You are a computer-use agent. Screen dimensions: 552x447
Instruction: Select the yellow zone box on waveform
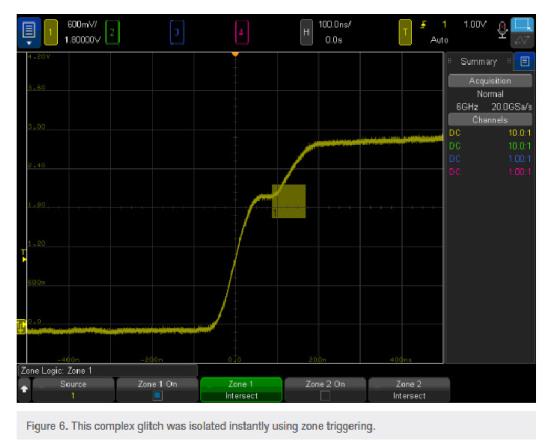[289, 201]
